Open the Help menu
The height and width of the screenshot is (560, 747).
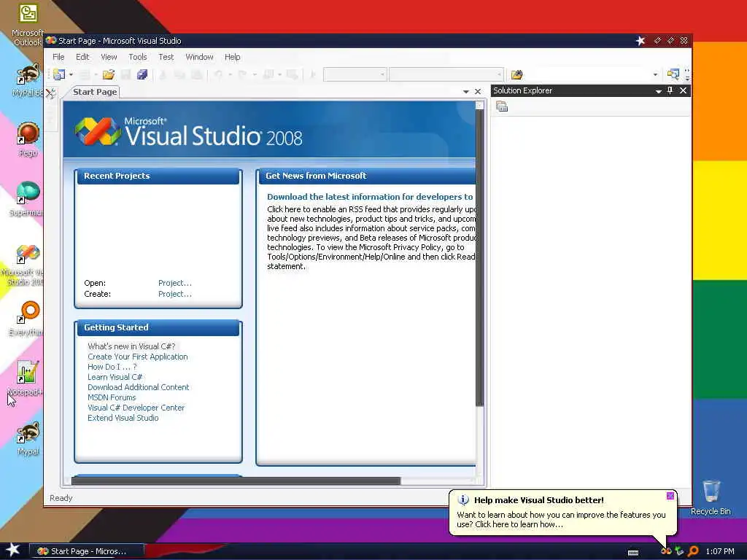tap(232, 57)
